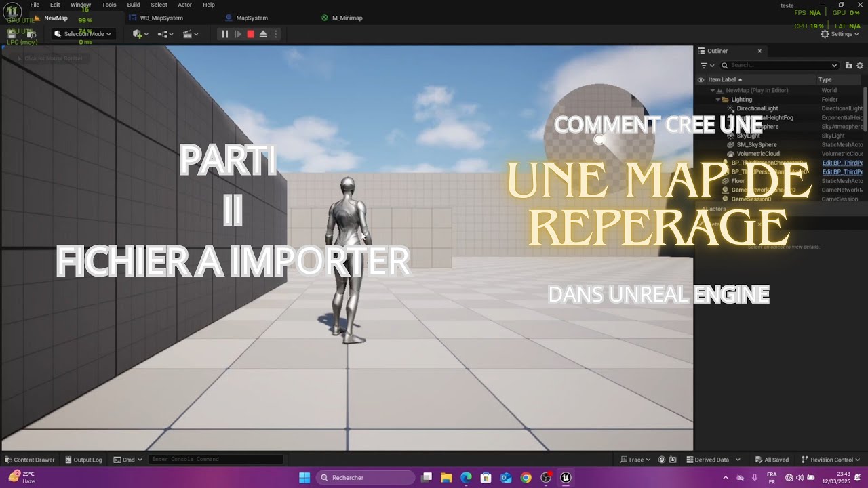
Task: Open the File menu
Action: (35, 5)
